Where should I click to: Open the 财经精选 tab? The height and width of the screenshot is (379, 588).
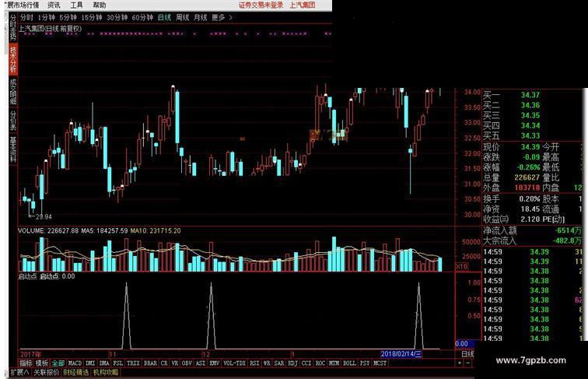pyautogui.click(x=76, y=372)
